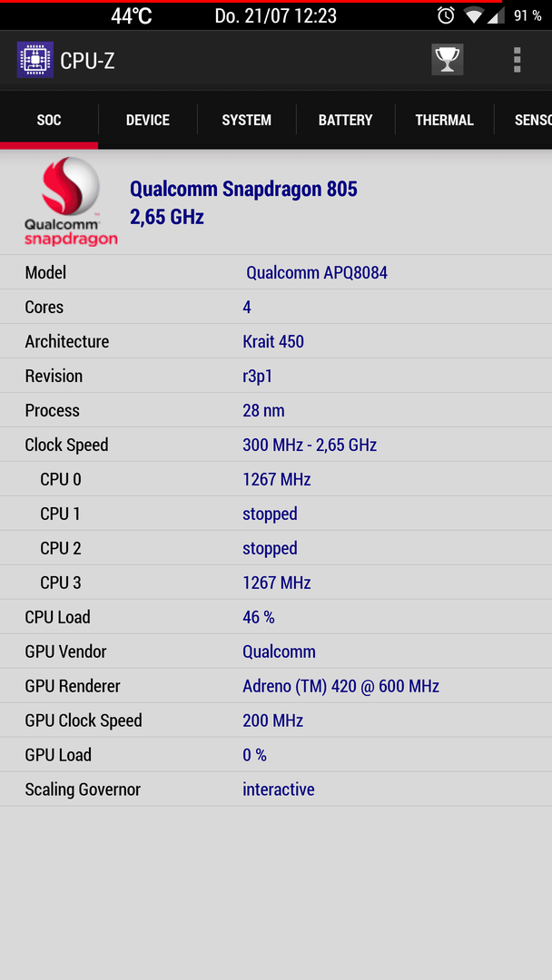Tap the Wi-Fi signal status icon
Viewport: 552px width, 980px height.
(475, 16)
